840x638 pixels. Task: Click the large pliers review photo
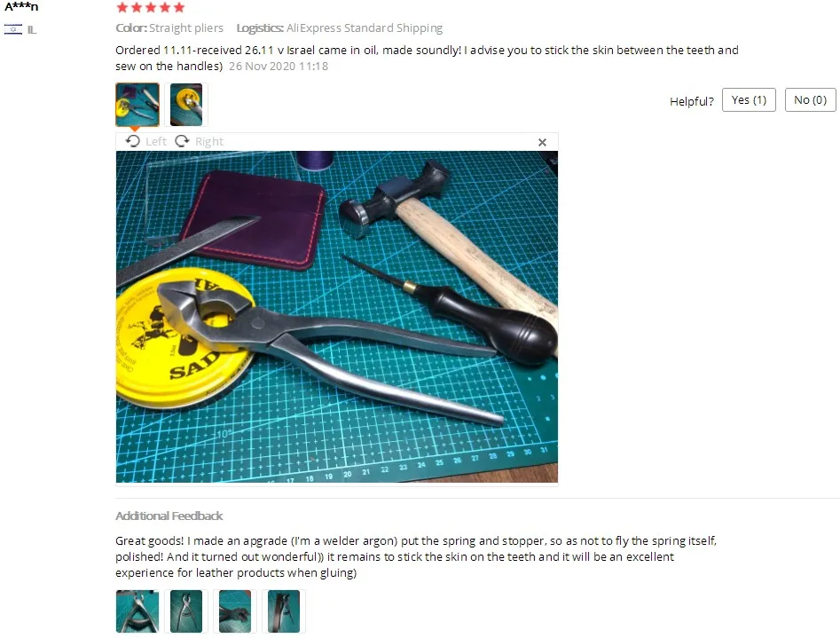point(337,317)
